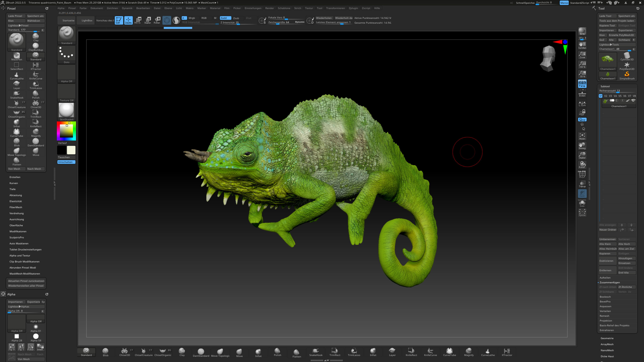Adjust the Zeichengröße slider

tap(286, 22)
